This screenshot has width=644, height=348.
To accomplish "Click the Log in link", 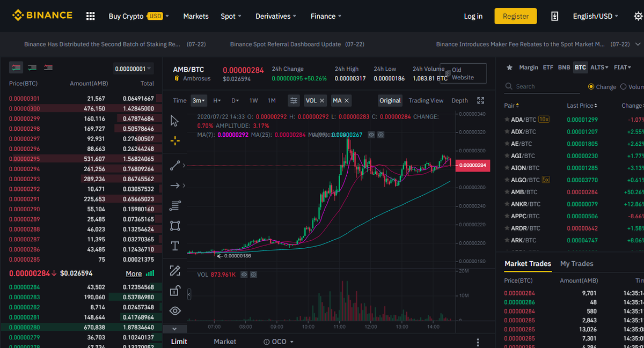I will point(473,16).
